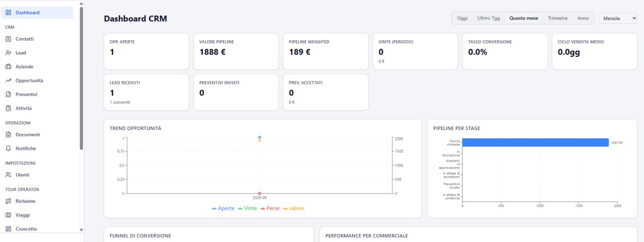Open Opportunità trend-arrow icon
This screenshot has width=644, height=242.
coord(8,80)
